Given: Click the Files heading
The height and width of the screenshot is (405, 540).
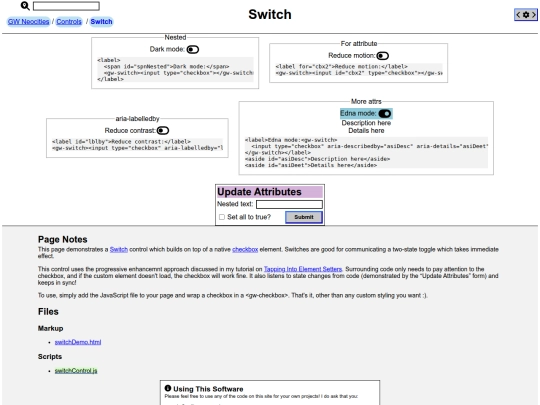Looking at the screenshot, I should pos(48,312).
